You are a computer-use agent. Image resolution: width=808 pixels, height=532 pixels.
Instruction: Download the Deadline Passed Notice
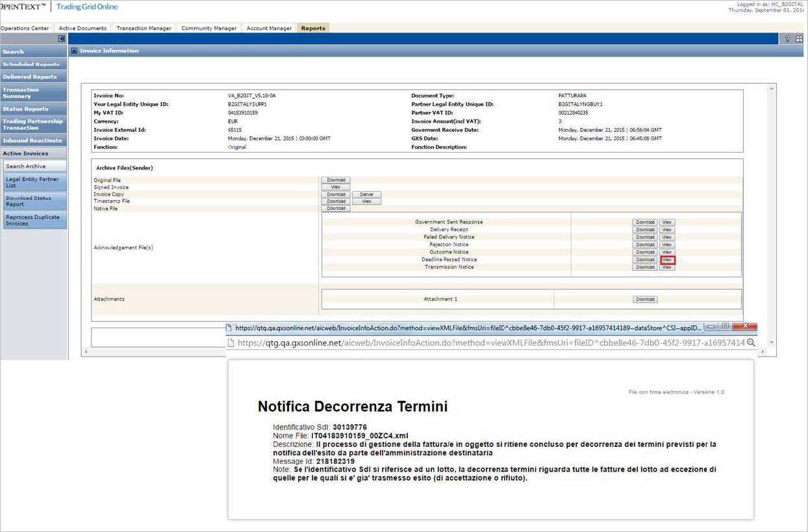(x=645, y=260)
